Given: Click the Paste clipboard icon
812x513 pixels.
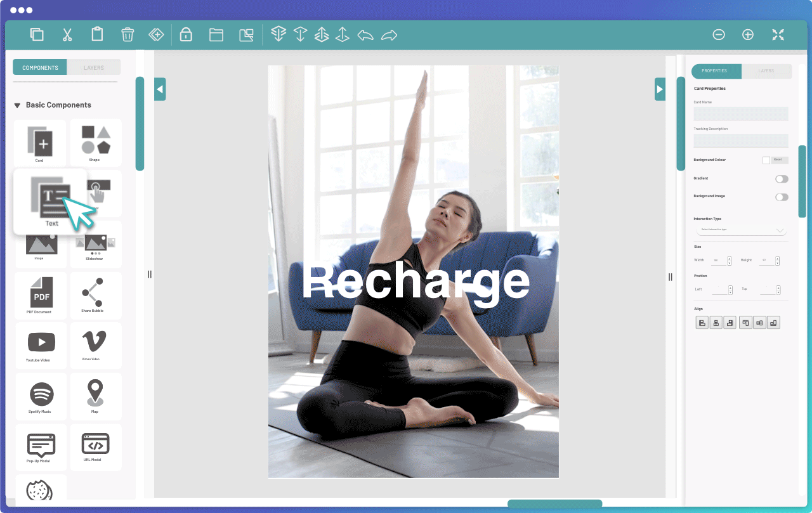Looking at the screenshot, I should [x=97, y=34].
